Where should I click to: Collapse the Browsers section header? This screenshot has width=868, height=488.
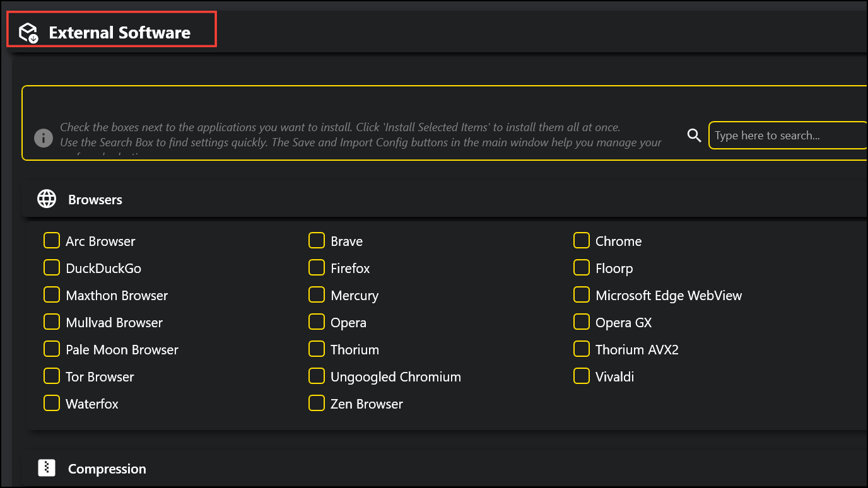(445, 199)
